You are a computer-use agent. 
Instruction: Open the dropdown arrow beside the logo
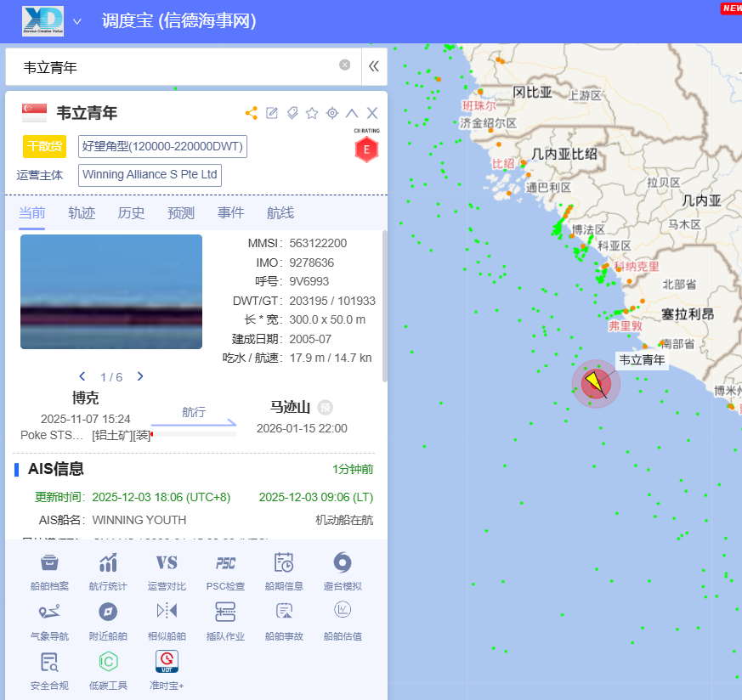point(77,21)
